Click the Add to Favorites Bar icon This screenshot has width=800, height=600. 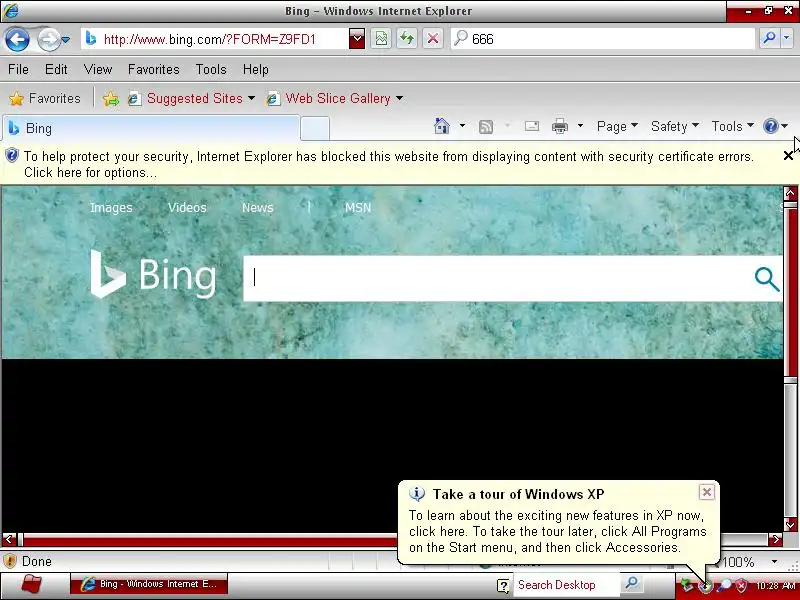tap(111, 98)
